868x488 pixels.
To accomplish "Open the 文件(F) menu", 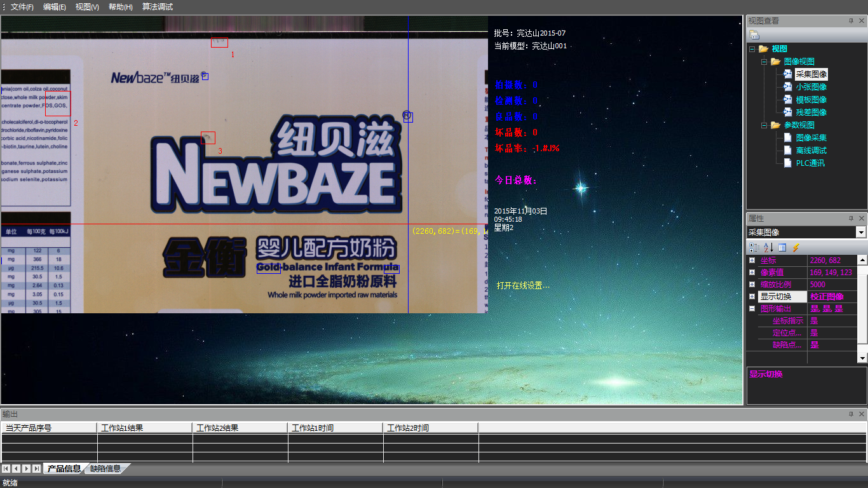I will point(22,7).
